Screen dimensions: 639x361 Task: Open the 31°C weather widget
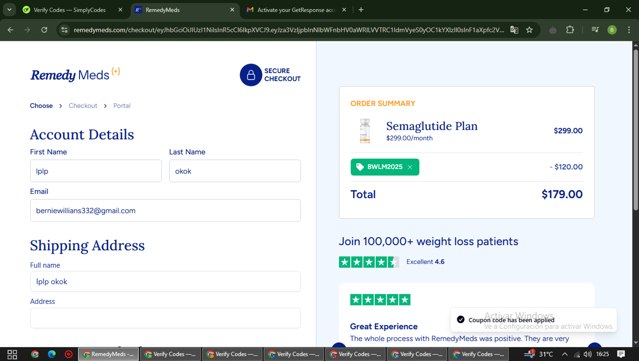pyautogui.click(x=539, y=354)
